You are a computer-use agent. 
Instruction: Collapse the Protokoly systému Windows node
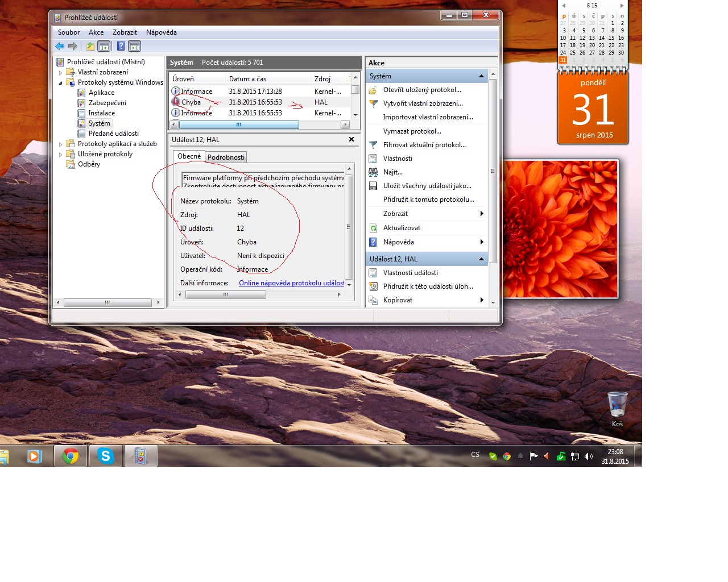(61, 83)
